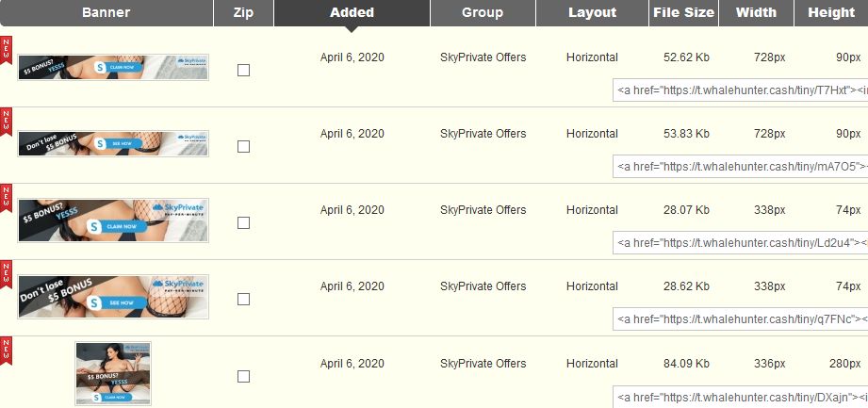The width and height of the screenshot is (868, 408).
Task: Click the embed code field with Ld2u4
Action: (740, 243)
